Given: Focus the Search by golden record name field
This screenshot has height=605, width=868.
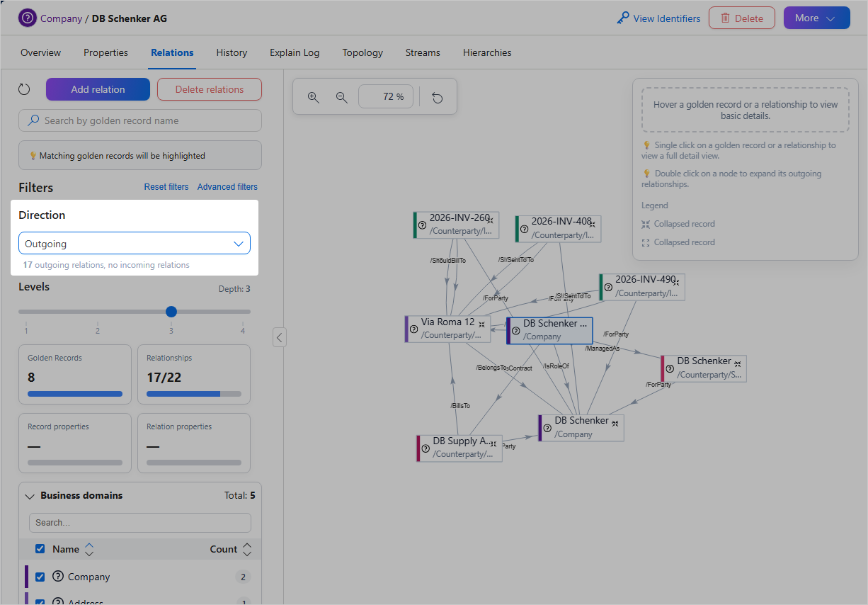Looking at the screenshot, I should click(x=140, y=120).
